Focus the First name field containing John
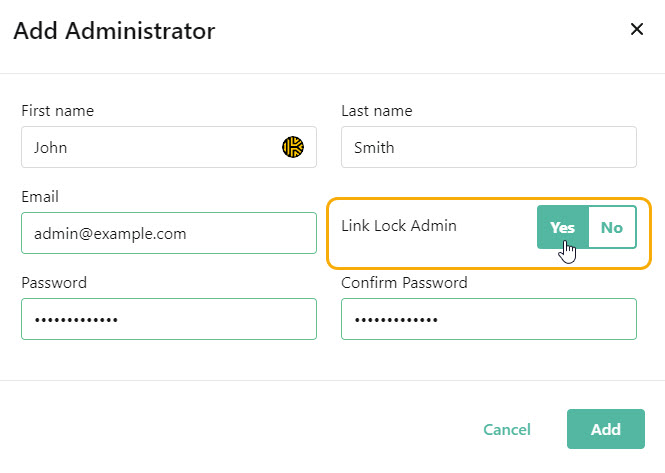The image size is (665, 473). [169, 147]
